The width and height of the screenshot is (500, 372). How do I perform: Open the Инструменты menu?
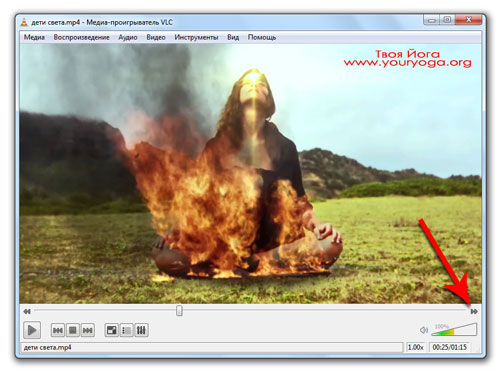pos(196,37)
